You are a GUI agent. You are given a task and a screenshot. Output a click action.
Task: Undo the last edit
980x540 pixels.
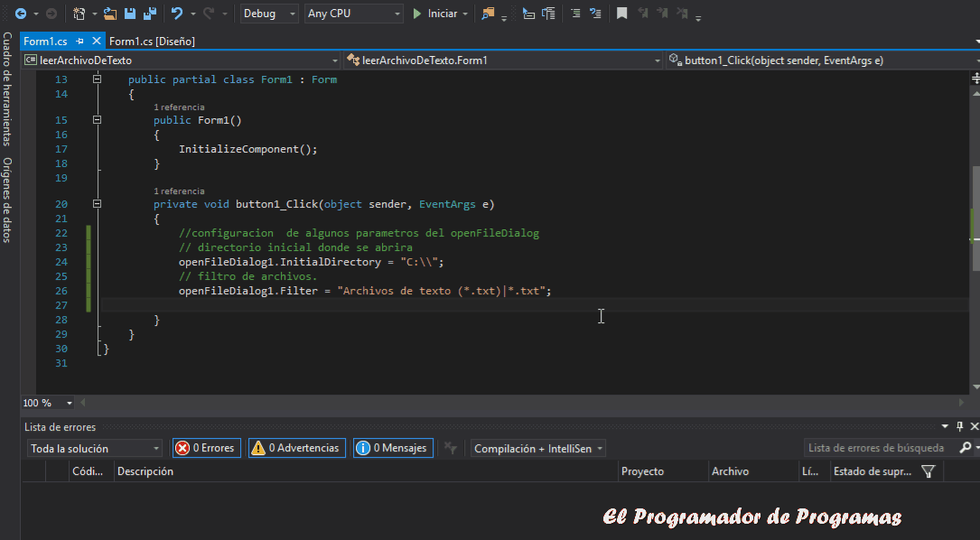(178, 13)
